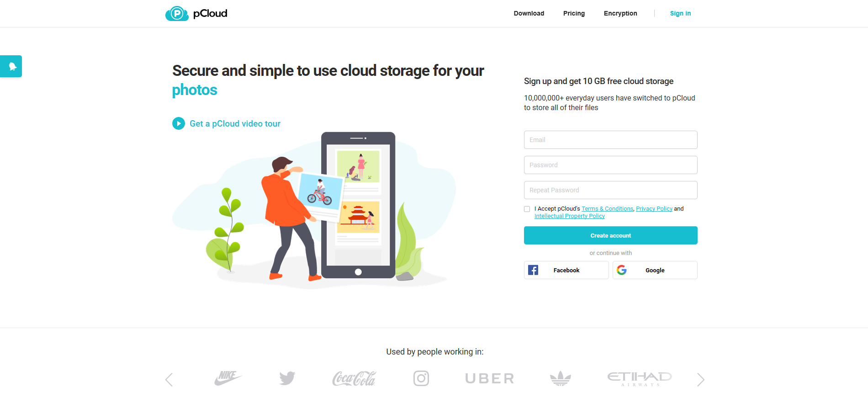Image resolution: width=868 pixels, height=403 pixels.
Task: Open the Privacy Policy link
Action: click(x=654, y=209)
